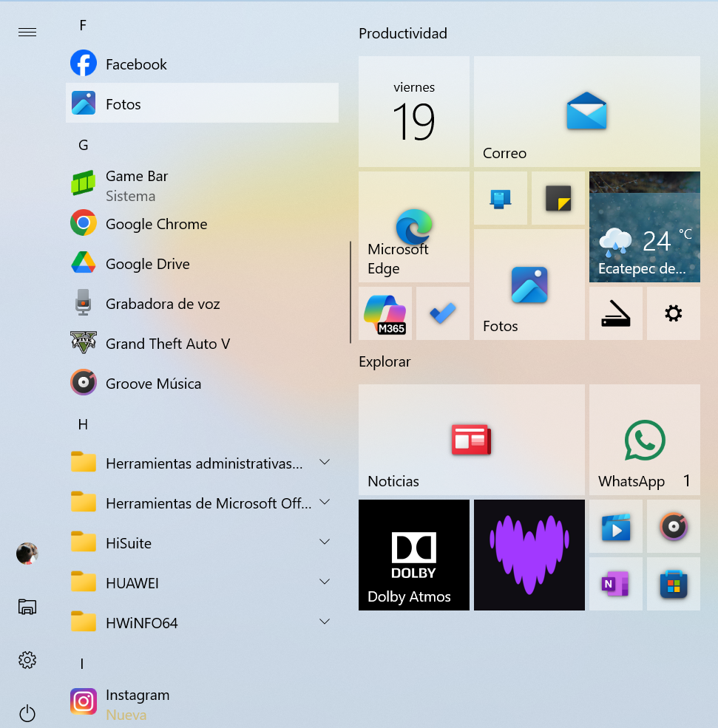The width and height of the screenshot is (718, 728).
Task: Open the purple heart Deezer tile
Action: [x=529, y=555]
